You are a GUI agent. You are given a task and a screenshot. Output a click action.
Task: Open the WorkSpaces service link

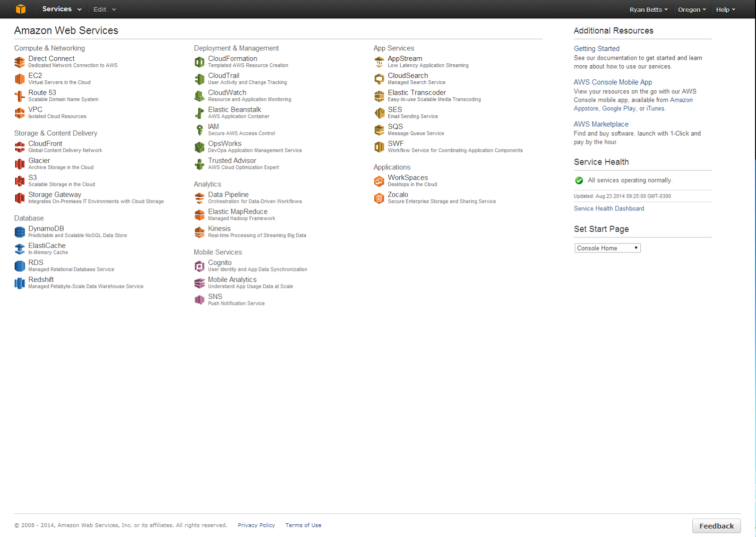point(408,178)
